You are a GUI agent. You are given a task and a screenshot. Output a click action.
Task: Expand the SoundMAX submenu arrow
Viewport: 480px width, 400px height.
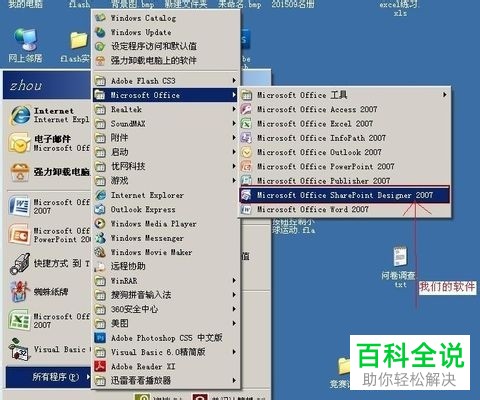[234, 124]
